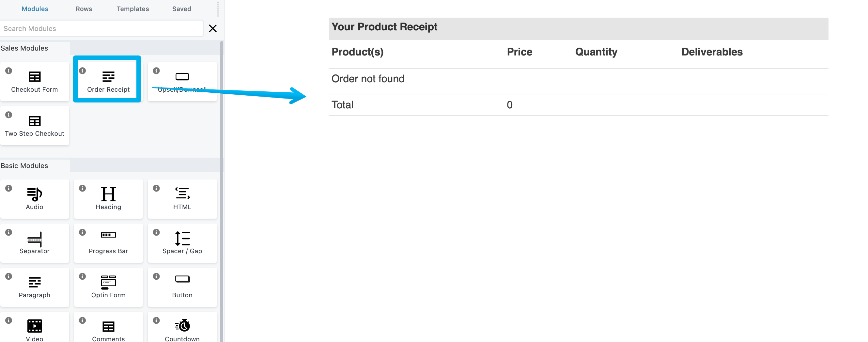Insert the Spacer / Gap module
The height and width of the screenshot is (342, 868).
[182, 243]
